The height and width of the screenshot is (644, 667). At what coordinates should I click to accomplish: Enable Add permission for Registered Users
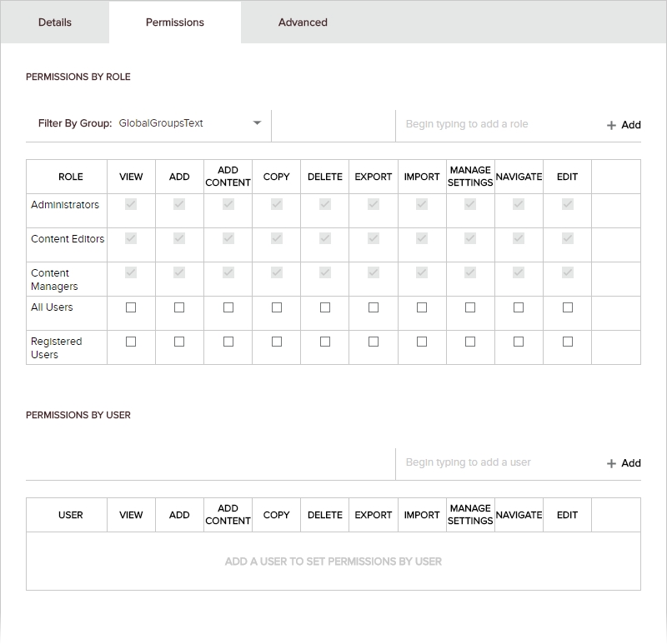179,342
